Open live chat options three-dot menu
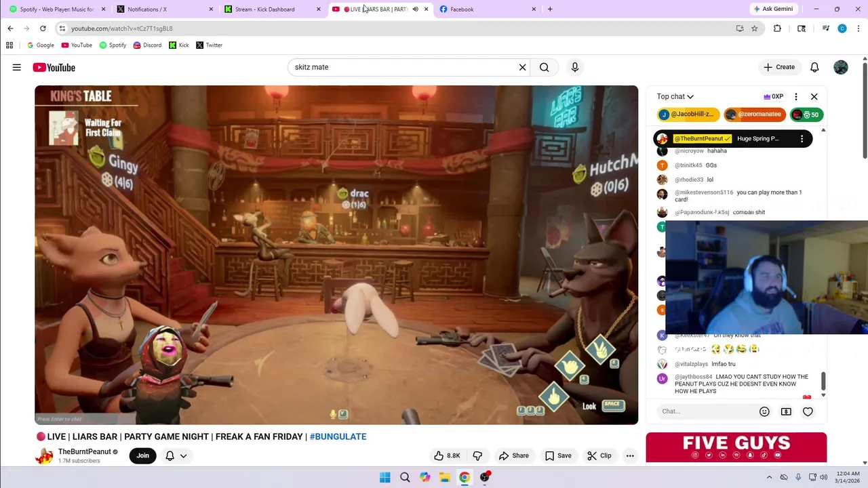Screen dimensions: 868x488 796,96
